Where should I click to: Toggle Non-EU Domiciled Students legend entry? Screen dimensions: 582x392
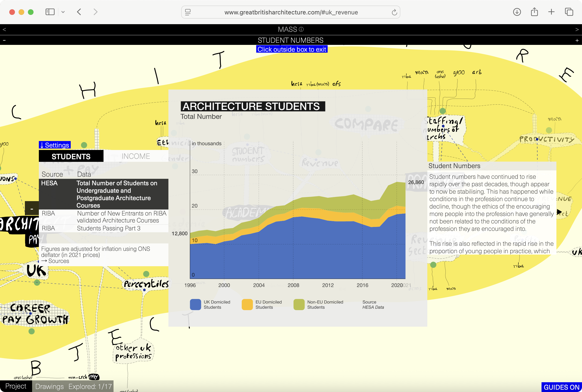point(325,304)
